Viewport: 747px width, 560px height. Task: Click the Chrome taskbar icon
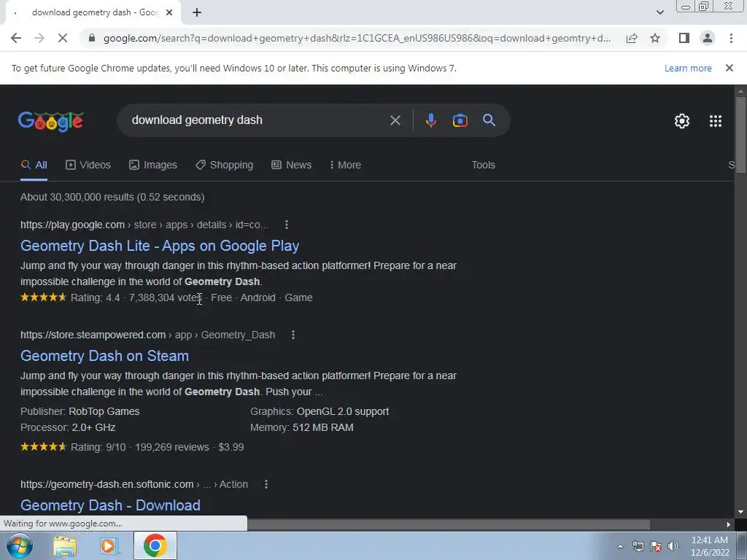(x=155, y=545)
